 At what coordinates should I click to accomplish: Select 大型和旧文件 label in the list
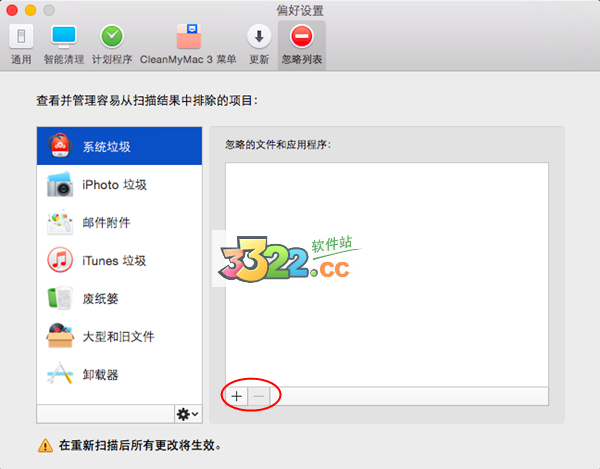pyautogui.click(x=118, y=337)
